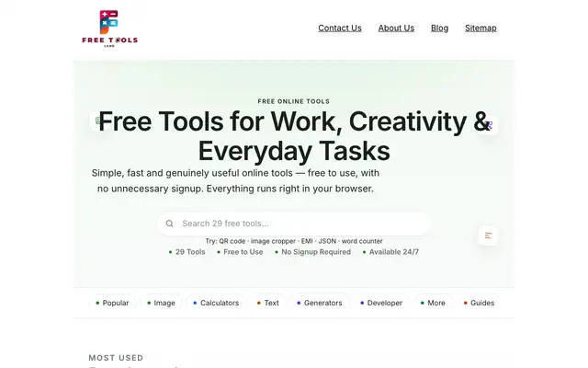Open the Contact Us page
Viewport: 588px width, 368px height.
click(340, 29)
